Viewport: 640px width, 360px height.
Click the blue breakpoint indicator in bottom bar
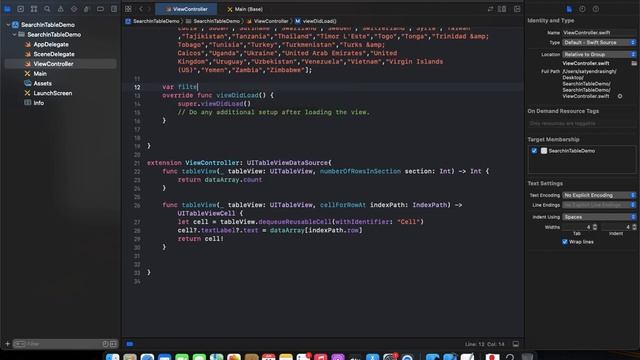tap(129, 344)
